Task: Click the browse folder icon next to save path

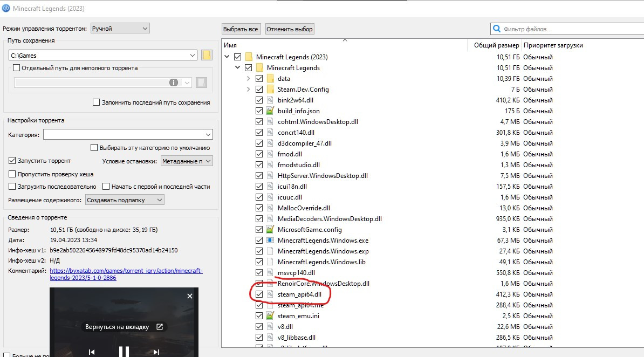Action: [206, 55]
